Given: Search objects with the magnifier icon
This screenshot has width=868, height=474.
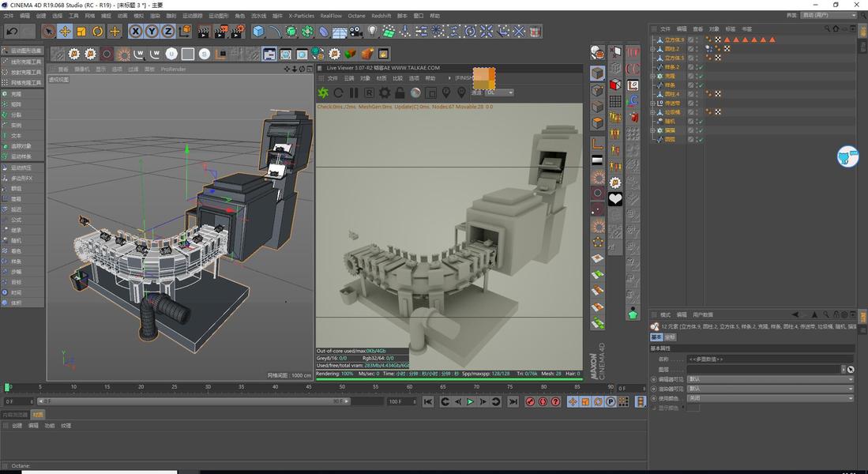Looking at the screenshot, I should [x=827, y=28].
